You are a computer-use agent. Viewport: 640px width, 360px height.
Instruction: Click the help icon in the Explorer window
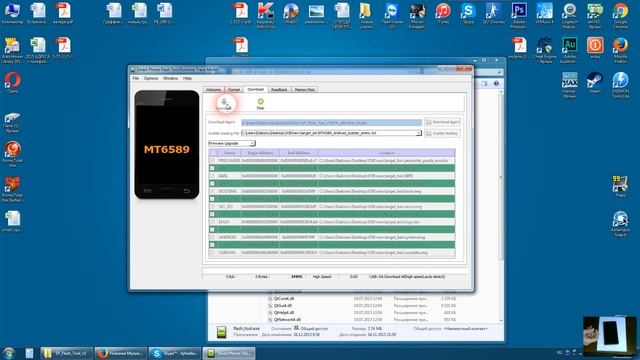tap(496, 83)
